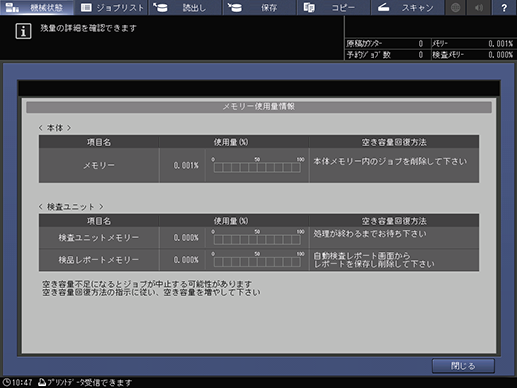517x388 pixels.
Task: Click the 本体 section heading
Action: click(x=55, y=128)
